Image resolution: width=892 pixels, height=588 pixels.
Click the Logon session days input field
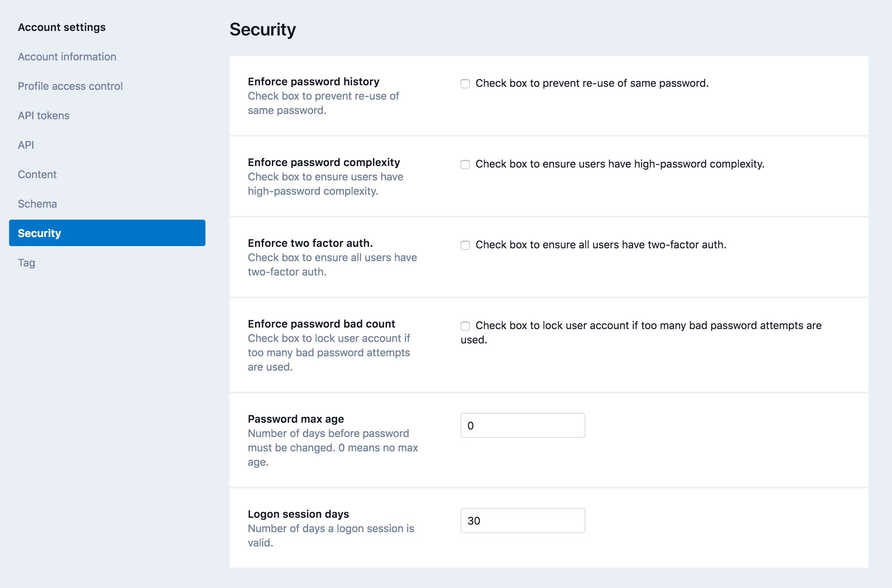pos(523,520)
